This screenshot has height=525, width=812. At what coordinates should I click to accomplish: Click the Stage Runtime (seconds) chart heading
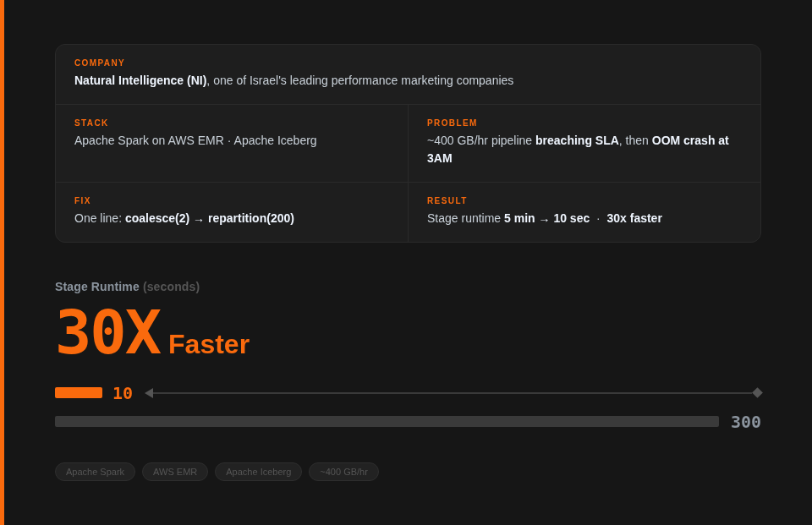(127, 287)
